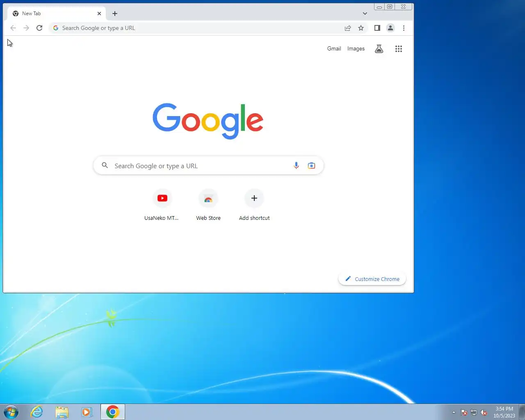Add a new shortcut tile
This screenshot has width=525, height=420.
pyautogui.click(x=254, y=205)
